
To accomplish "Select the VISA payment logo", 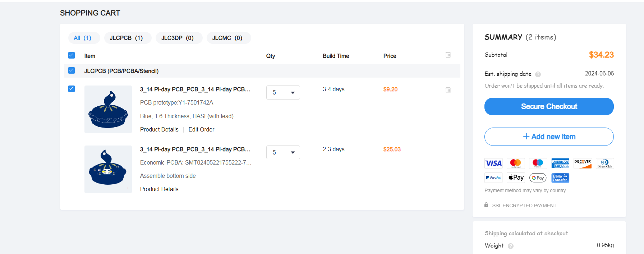I will [x=493, y=163].
